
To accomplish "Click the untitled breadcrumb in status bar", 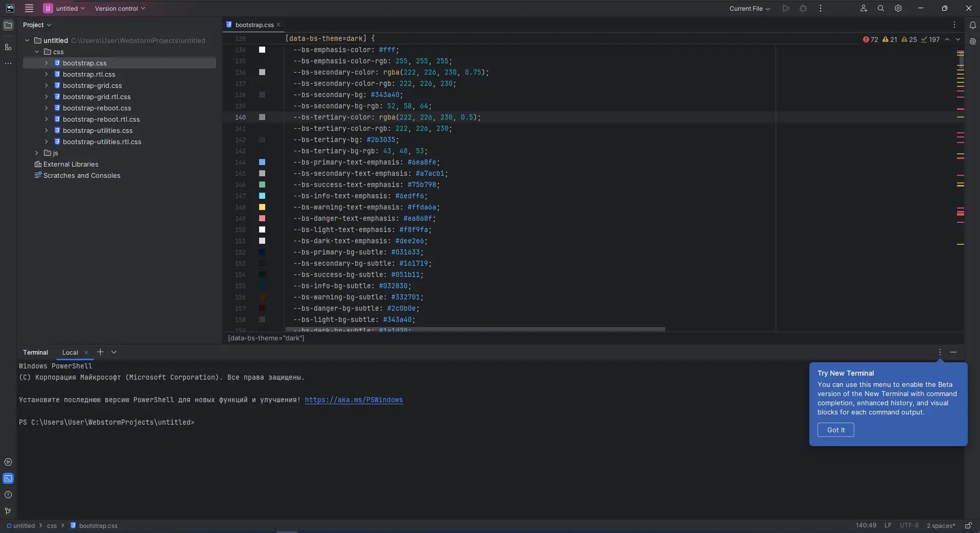I will (21, 525).
